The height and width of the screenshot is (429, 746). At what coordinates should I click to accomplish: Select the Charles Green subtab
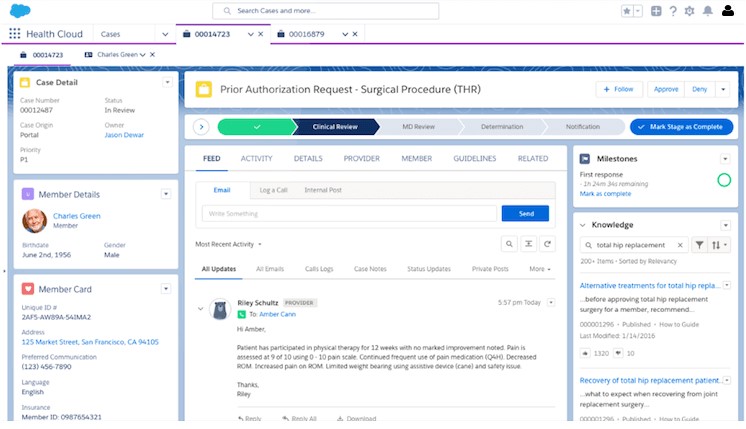click(117, 55)
